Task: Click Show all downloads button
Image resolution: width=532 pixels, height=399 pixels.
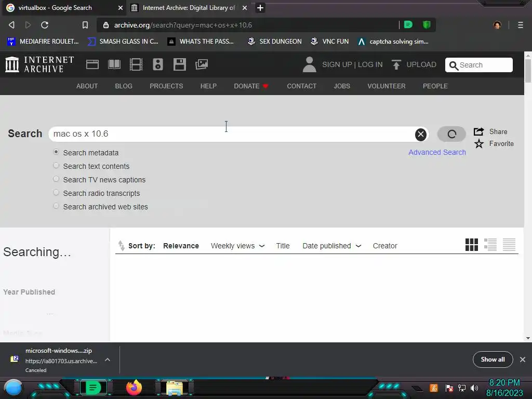Action: (x=493, y=360)
